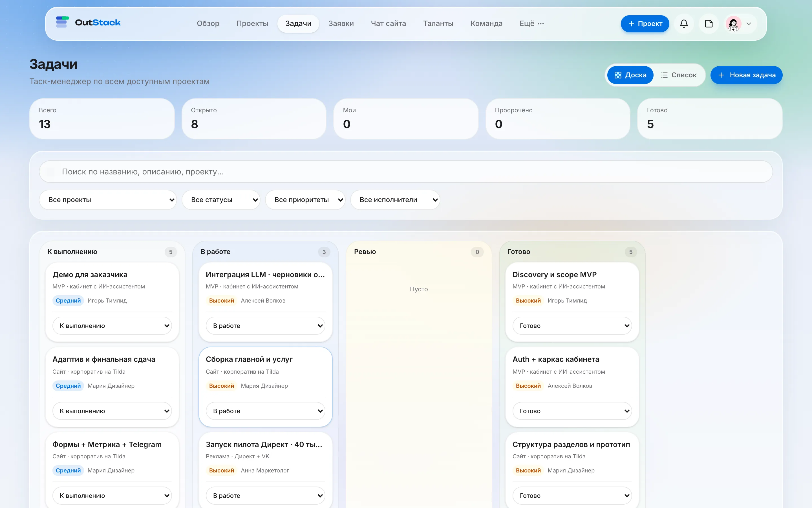Click assignee Алексей Волков on Auth card

(x=570, y=386)
